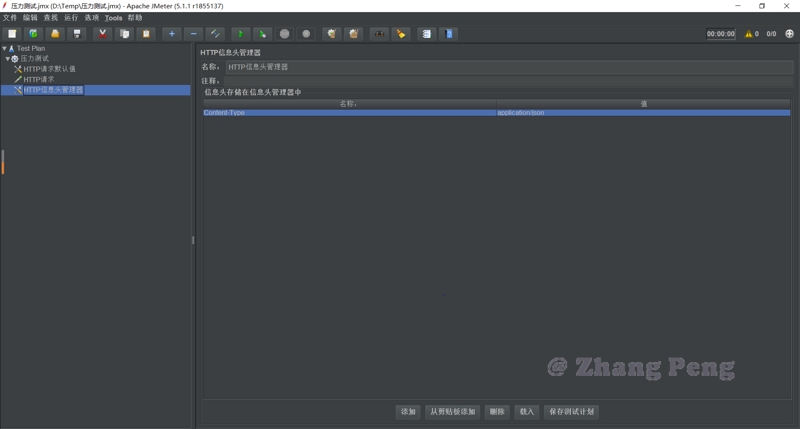Click the Save (floppy disk) toolbar icon
This screenshot has width=800, height=429.
point(77,34)
